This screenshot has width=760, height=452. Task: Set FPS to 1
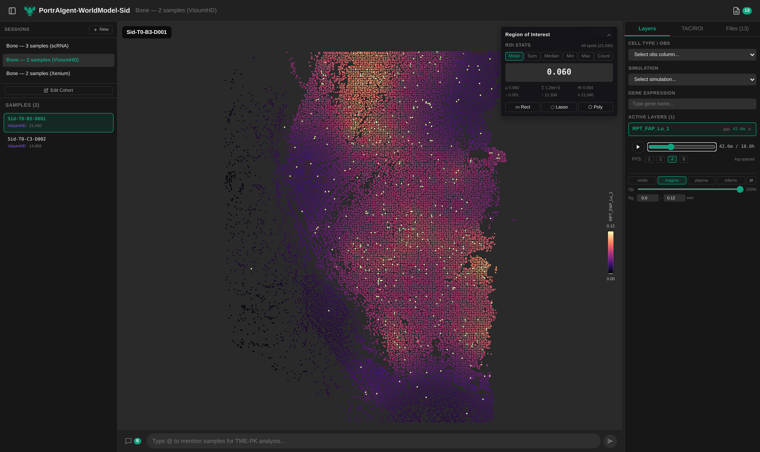[x=649, y=159]
